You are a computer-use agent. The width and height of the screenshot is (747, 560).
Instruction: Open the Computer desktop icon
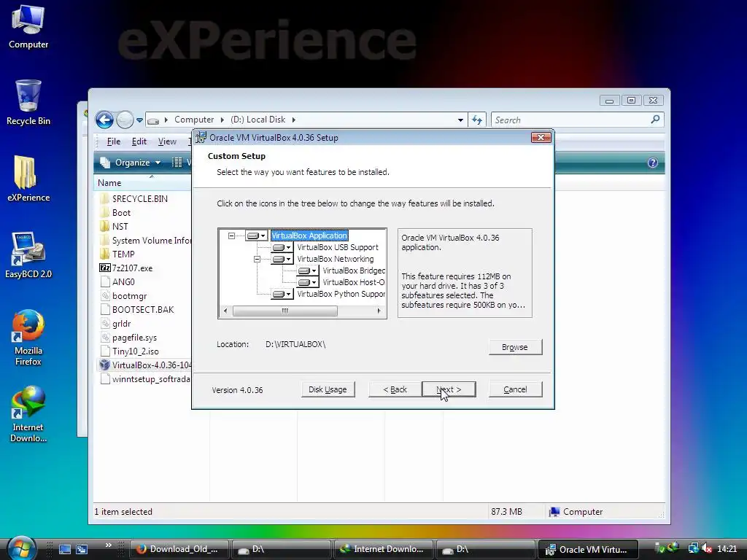28,27
